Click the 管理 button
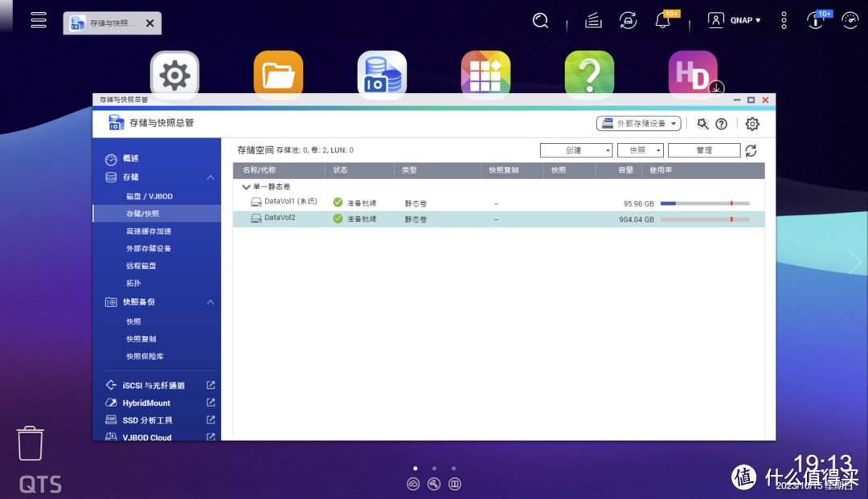This screenshot has width=868, height=499. (703, 150)
